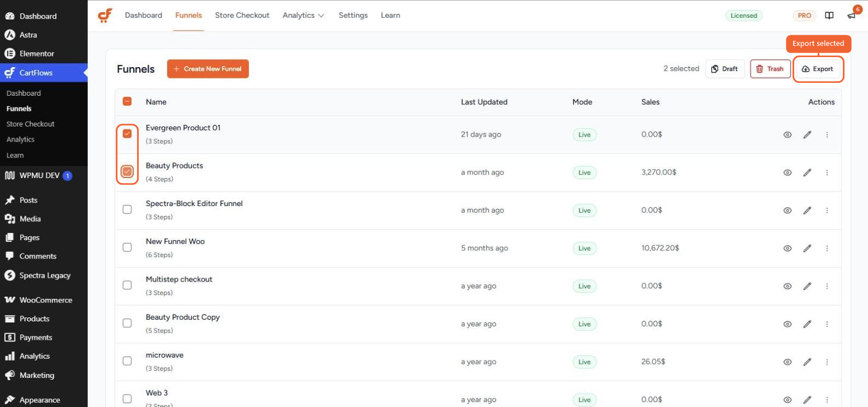Open more actions for Multistep checkout
The width and height of the screenshot is (868, 407).
[827, 286]
